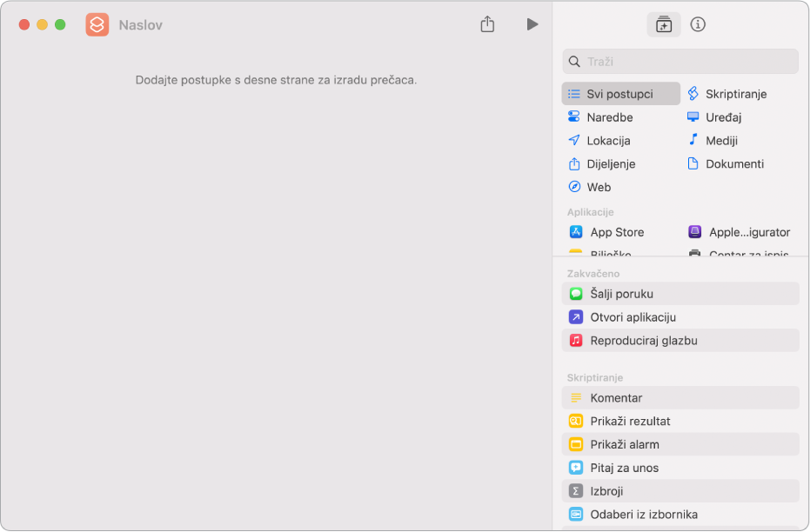Add the Šalji poruku action
This screenshot has height=532, width=810.
(680, 294)
